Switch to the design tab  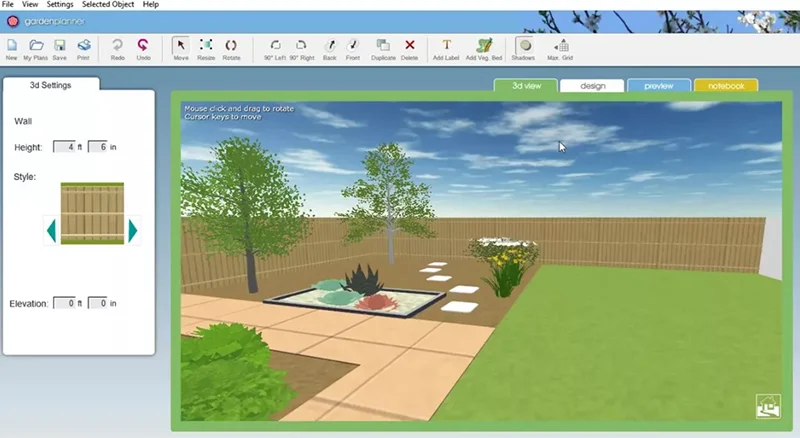point(593,86)
